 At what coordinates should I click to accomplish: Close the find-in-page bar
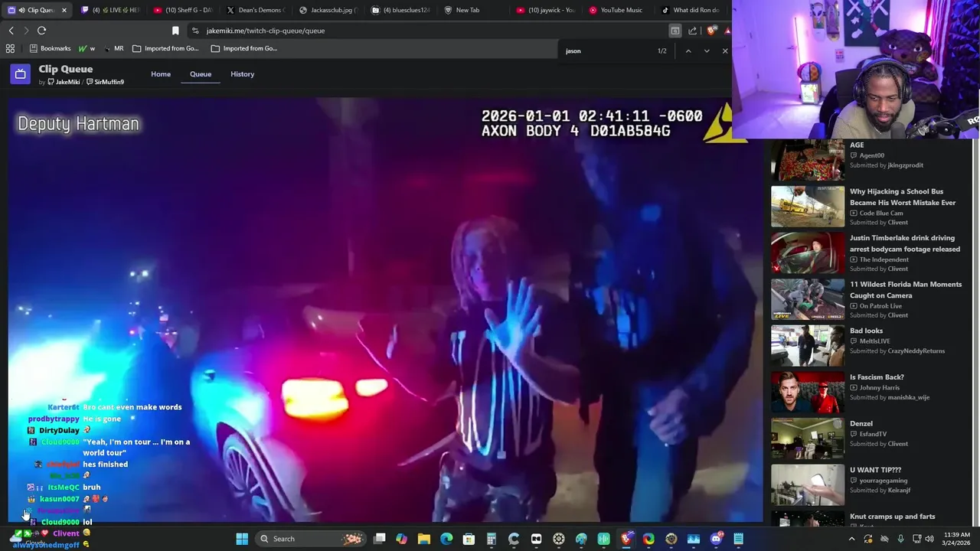tap(724, 51)
